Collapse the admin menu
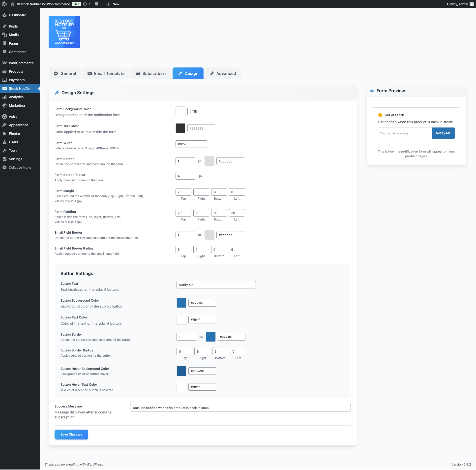Viewport: 476px width, 470px height. point(20,167)
